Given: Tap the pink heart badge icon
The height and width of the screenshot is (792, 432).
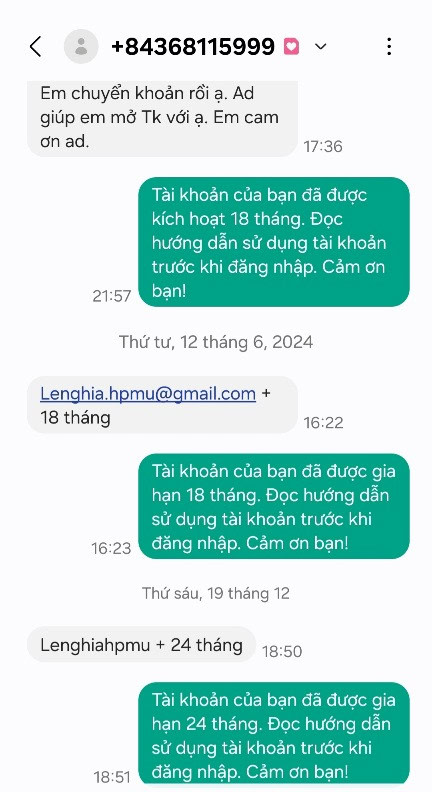Looking at the screenshot, I should 292,46.
